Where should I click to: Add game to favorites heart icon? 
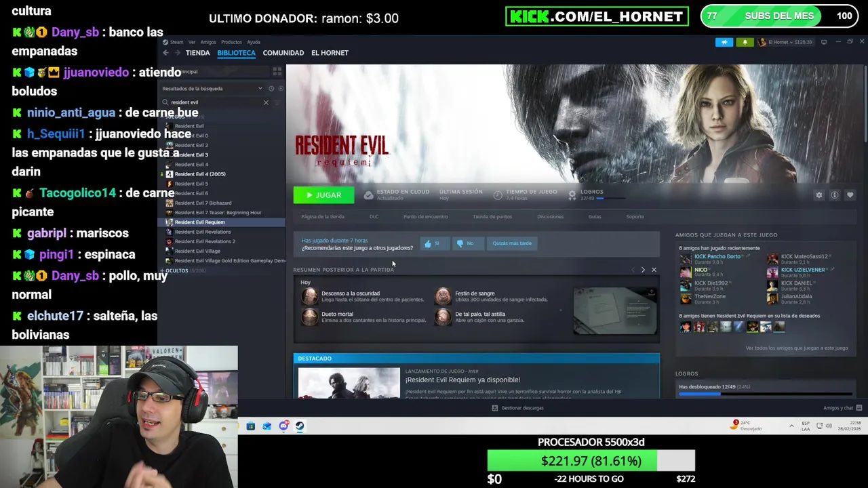(x=850, y=195)
